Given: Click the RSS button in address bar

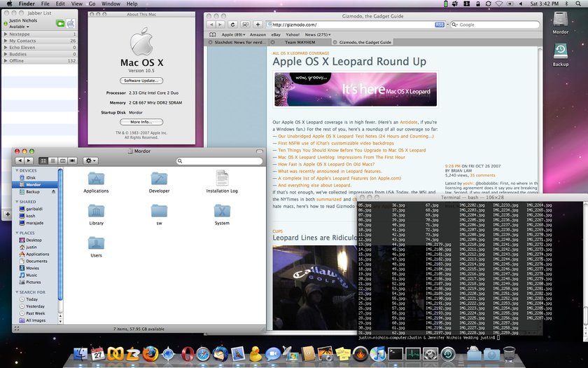Looking at the screenshot, I should coord(440,25).
